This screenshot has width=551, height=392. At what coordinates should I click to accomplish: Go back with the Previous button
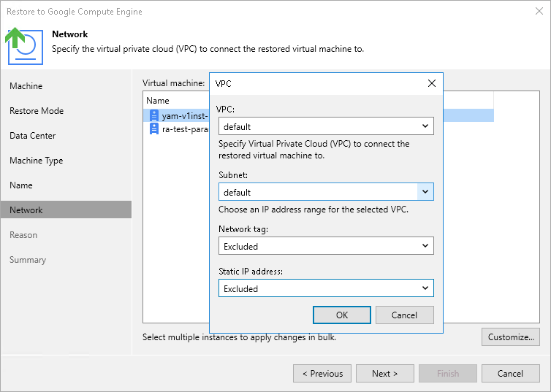(x=322, y=374)
